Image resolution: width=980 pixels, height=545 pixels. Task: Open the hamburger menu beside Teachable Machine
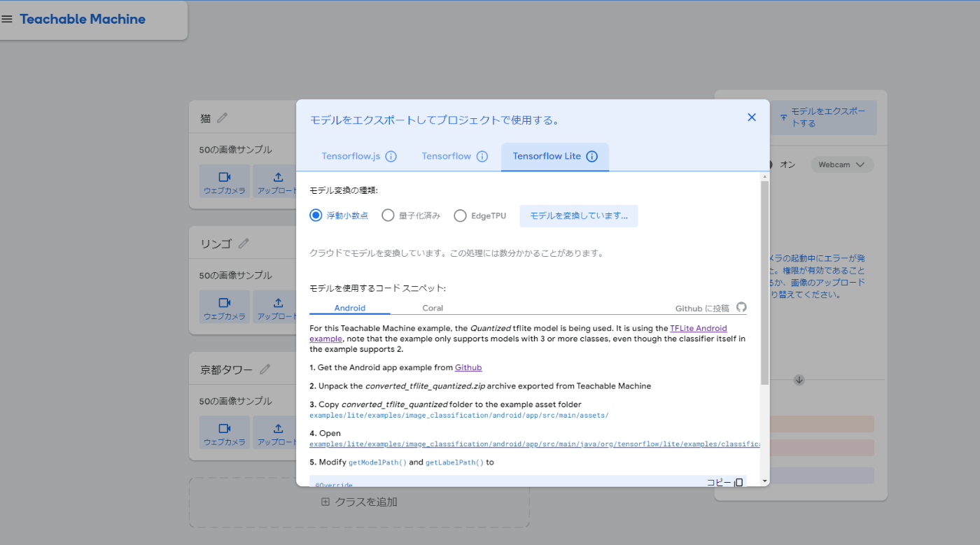pos(7,20)
